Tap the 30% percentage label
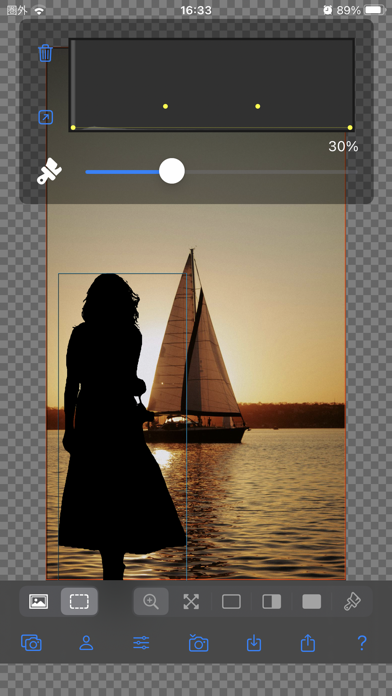Image resolution: width=392 pixels, height=696 pixels. [343, 146]
